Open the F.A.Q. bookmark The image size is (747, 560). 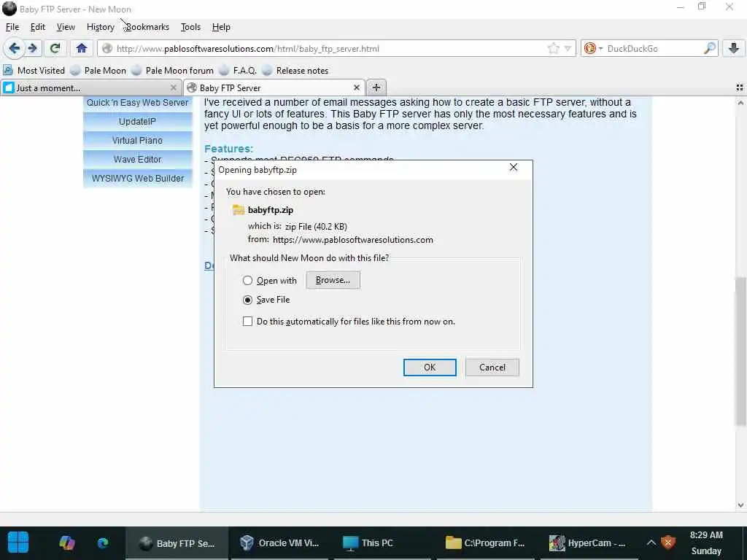(239, 71)
